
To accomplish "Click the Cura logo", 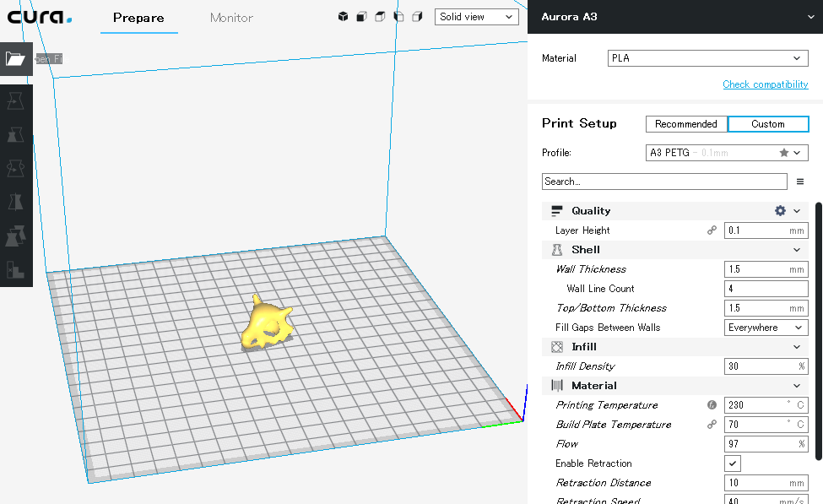I will (40, 17).
